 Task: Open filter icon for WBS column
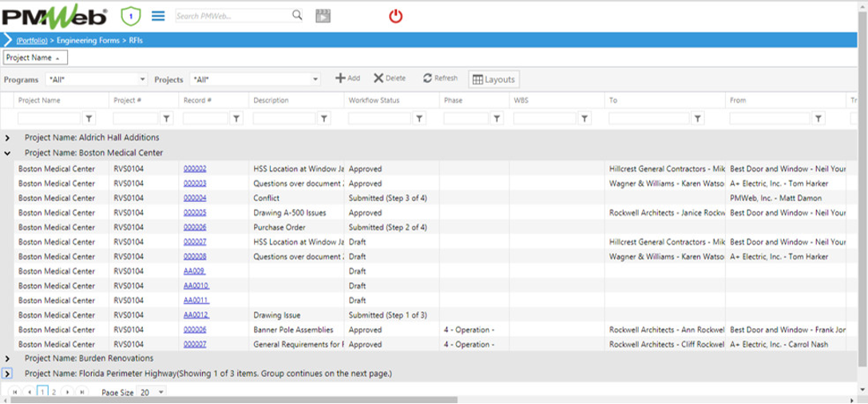(x=585, y=118)
